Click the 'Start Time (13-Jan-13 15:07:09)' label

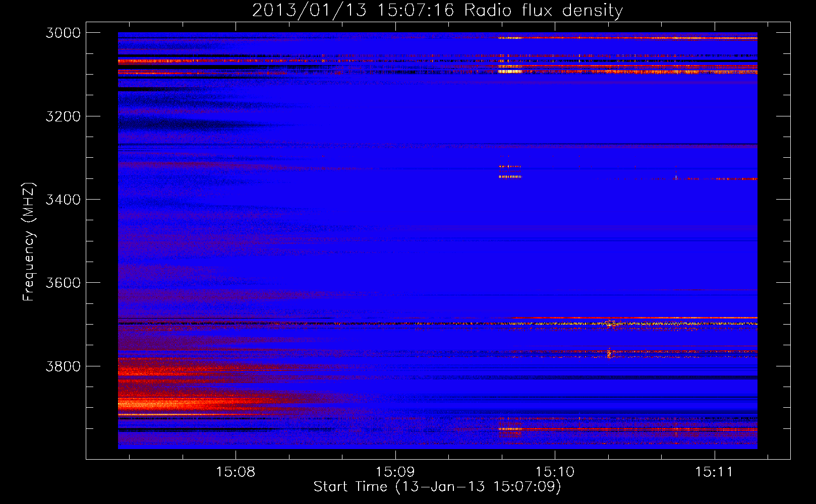[x=437, y=487]
